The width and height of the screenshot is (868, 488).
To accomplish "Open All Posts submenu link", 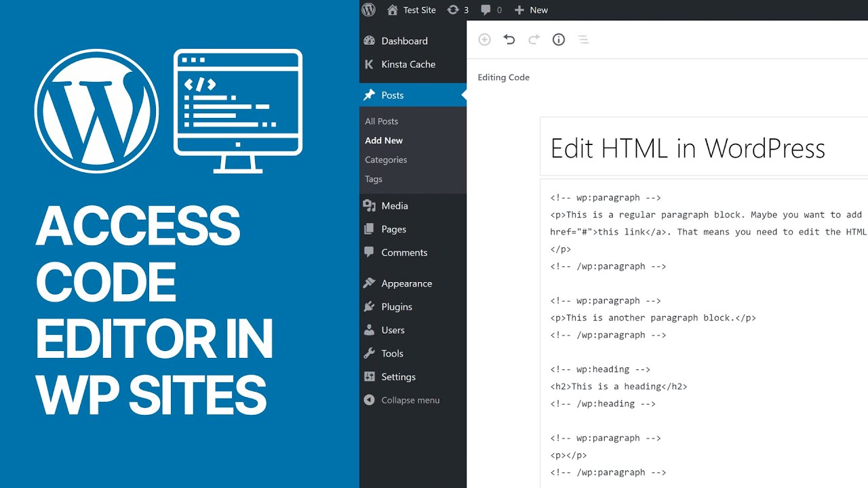I will (381, 121).
